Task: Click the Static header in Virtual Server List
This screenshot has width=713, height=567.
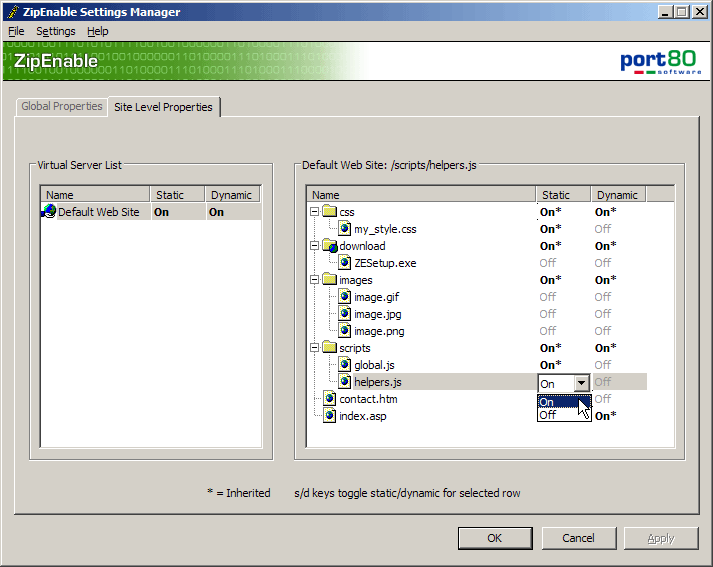Action: click(x=177, y=195)
